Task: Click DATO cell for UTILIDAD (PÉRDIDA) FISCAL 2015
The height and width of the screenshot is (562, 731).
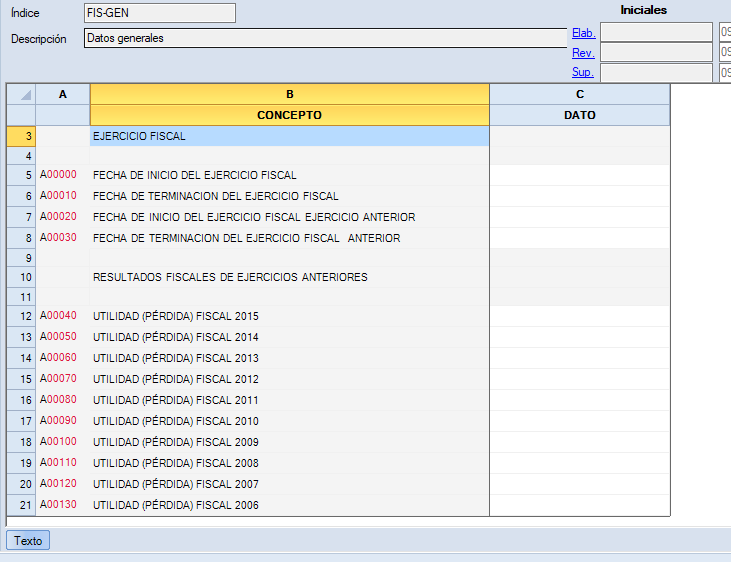Action: (x=579, y=316)
